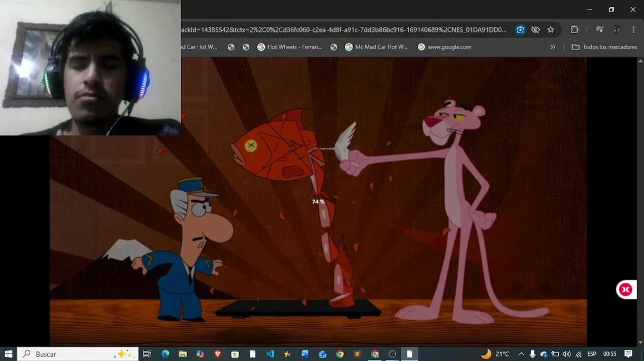Expand the hidden bookmarks chevron
The image size is (644, 361).
point(553,47)
